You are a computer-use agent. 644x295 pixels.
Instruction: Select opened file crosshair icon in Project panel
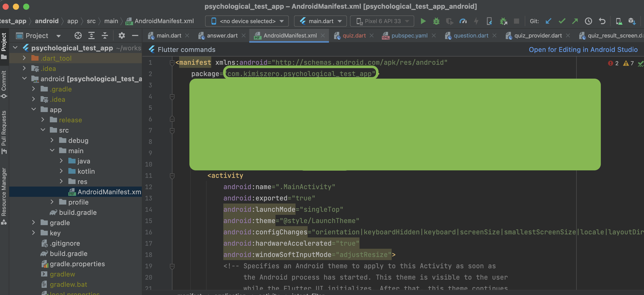(78, 35)
